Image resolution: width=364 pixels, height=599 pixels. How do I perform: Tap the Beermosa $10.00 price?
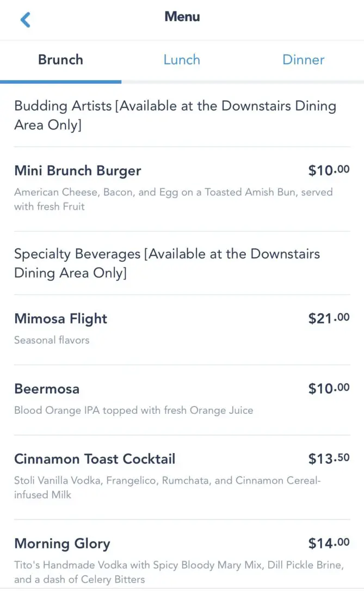tap(329, 389)
